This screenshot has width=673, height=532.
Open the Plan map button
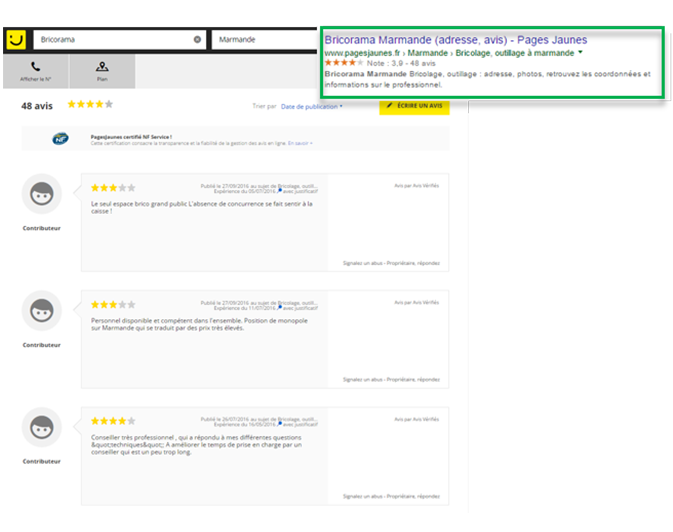point(102,71)
